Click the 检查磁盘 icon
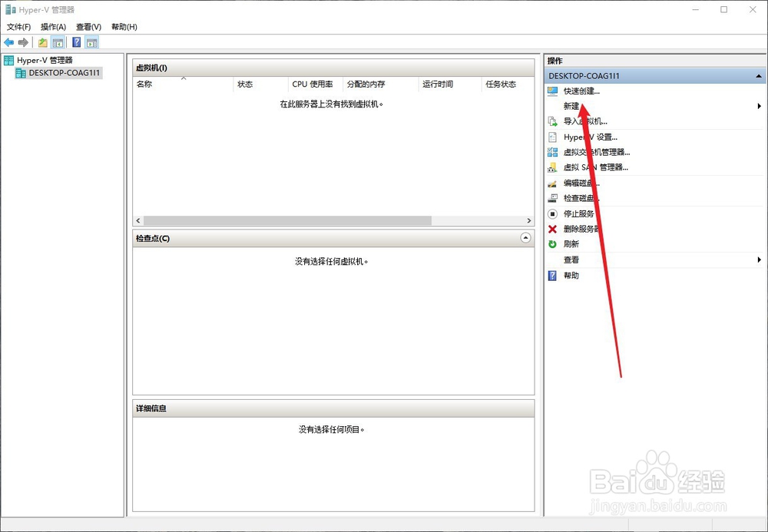768x532 pixels. click(x=552, y=198)
